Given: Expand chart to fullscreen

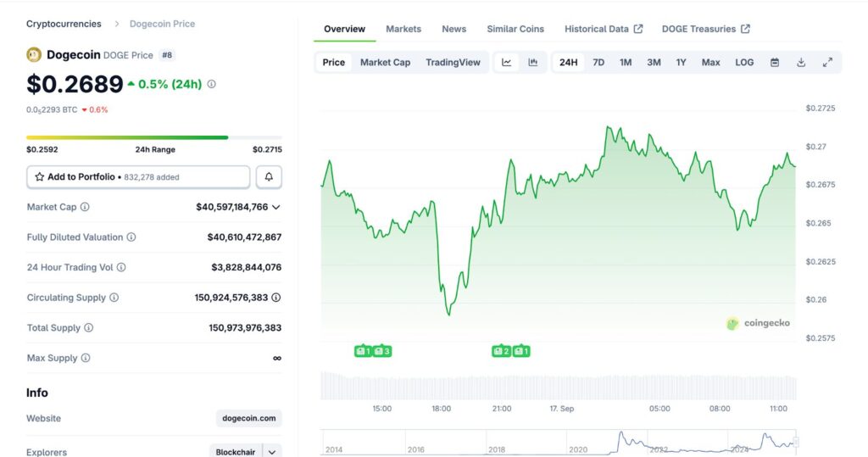Looking at the screenshot, I should tap(827, 63).
